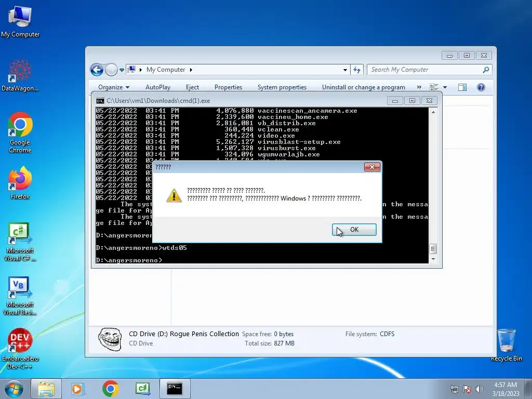Click the cmd scrollbar down arrow
This screenshot has height=399, width=532.
pos(433,259)
